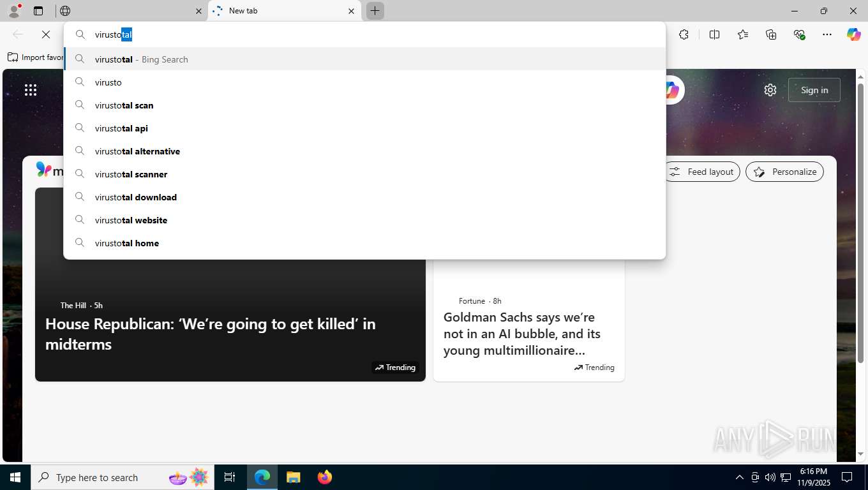Toggle split screen view icon
Image resolution: width=868 pixels, height=490 pixels.
(x=715, y=34)
